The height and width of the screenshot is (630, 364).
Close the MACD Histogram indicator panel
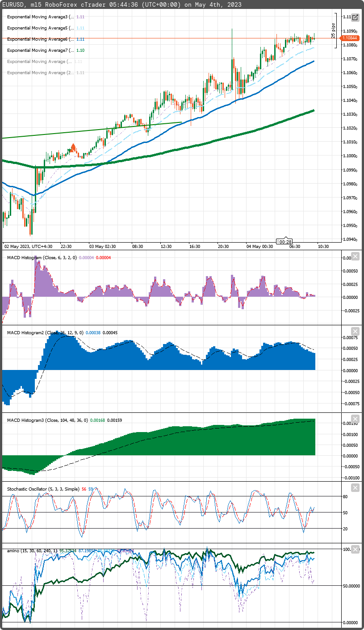pos(355,256)
